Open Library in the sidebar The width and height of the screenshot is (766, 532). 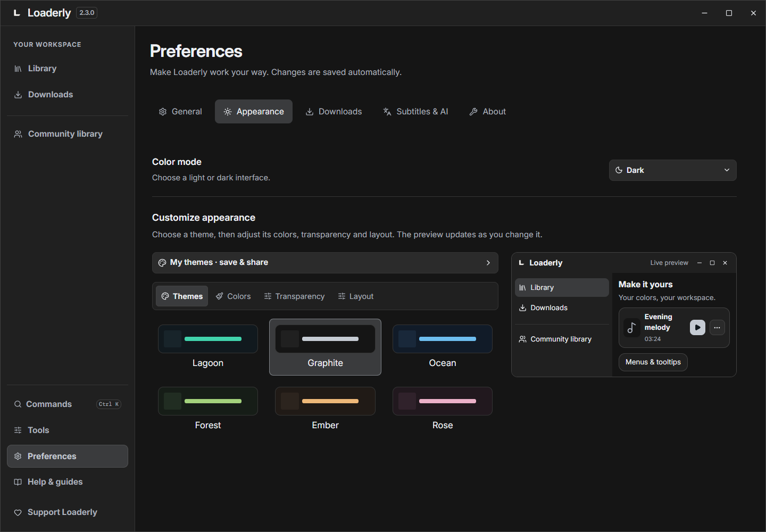pos(68,69)
